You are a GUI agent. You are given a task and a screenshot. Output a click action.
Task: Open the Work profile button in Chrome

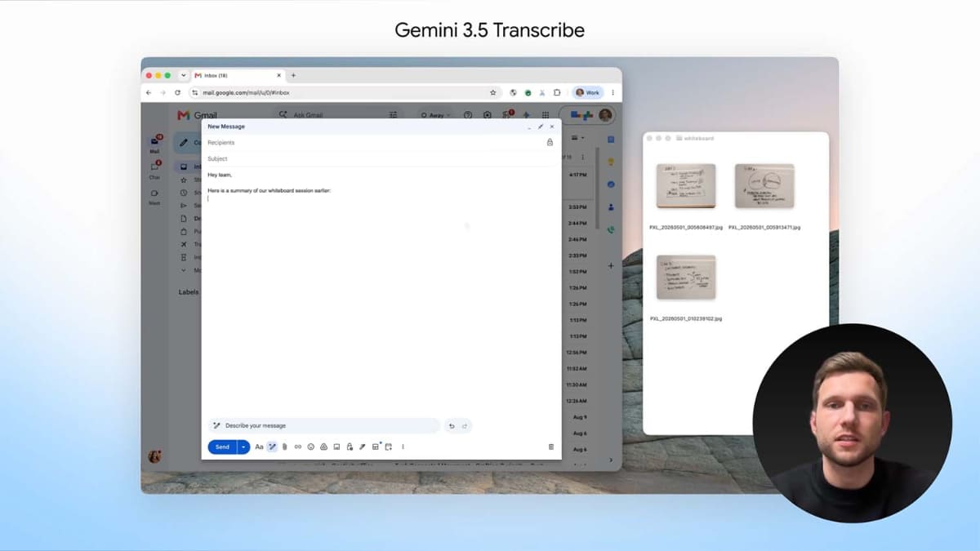click(588, 93)
